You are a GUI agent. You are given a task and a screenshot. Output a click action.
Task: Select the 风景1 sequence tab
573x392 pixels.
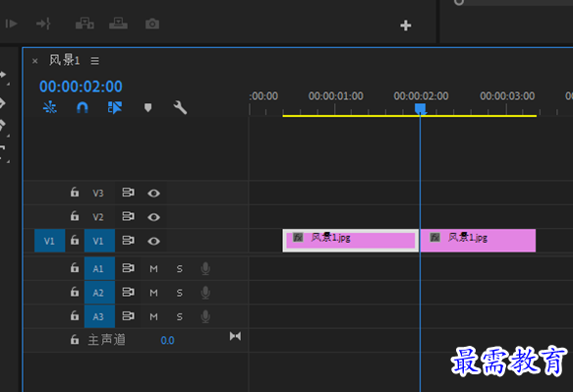pyautogui.click(x=64, y=60)
